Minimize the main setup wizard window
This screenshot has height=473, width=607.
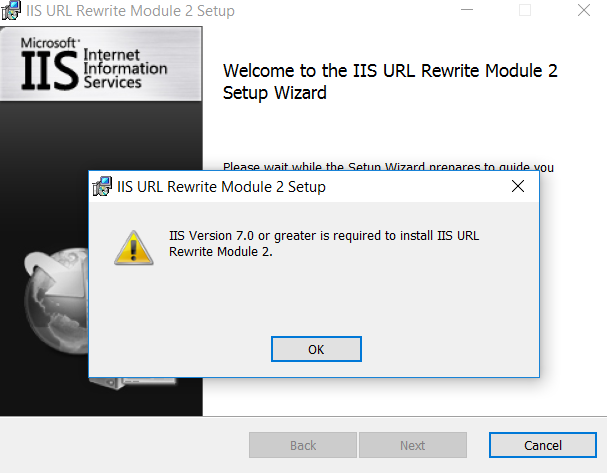467,10
